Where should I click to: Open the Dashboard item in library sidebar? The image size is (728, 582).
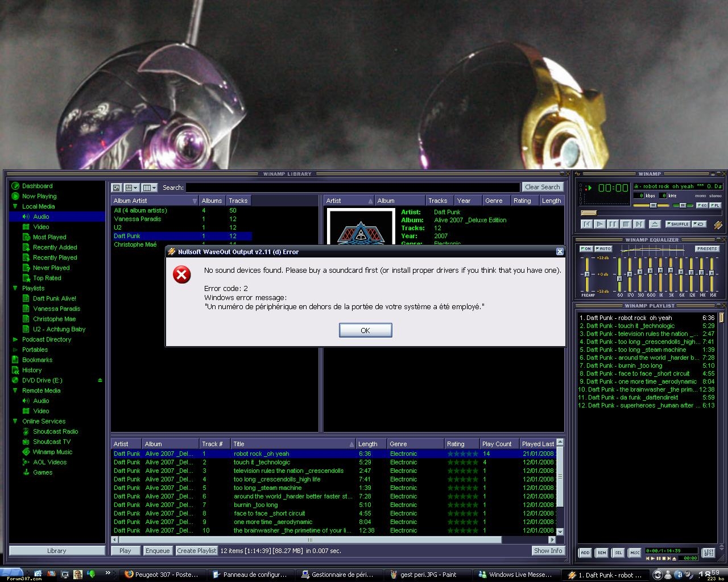(x=38, y=186)
